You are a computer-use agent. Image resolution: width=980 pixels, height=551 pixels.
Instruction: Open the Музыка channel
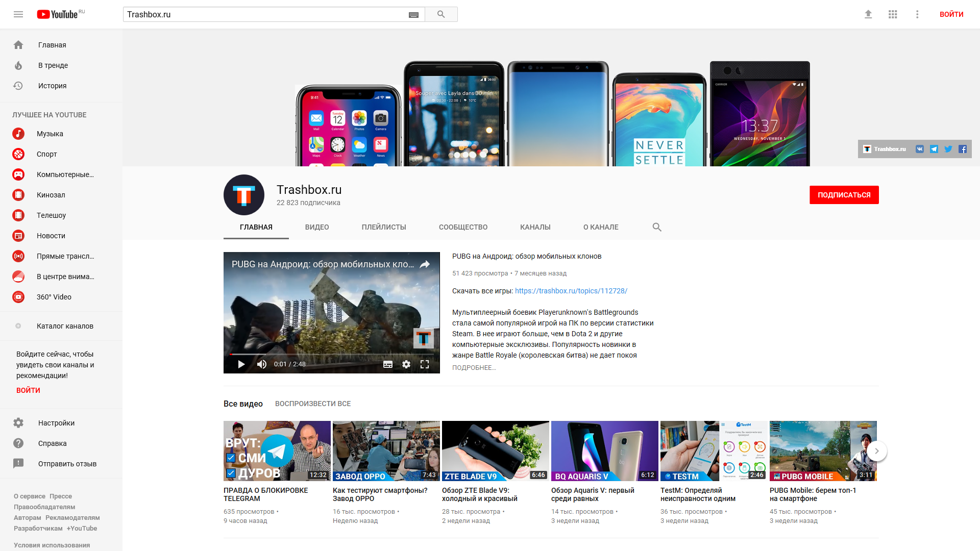tap(61, 134)
